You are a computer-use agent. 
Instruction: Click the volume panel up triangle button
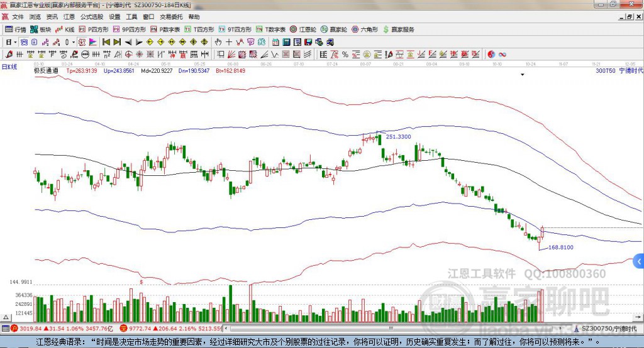[x=6, y=318]
